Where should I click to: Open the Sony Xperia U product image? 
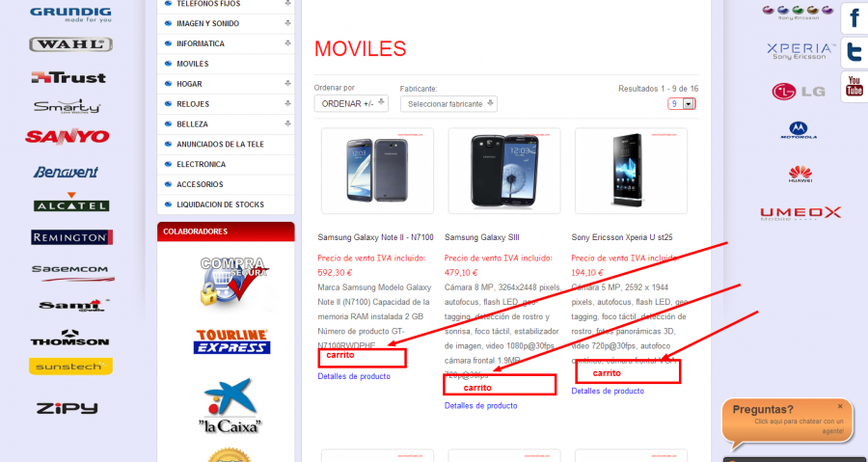pos(631,171)
